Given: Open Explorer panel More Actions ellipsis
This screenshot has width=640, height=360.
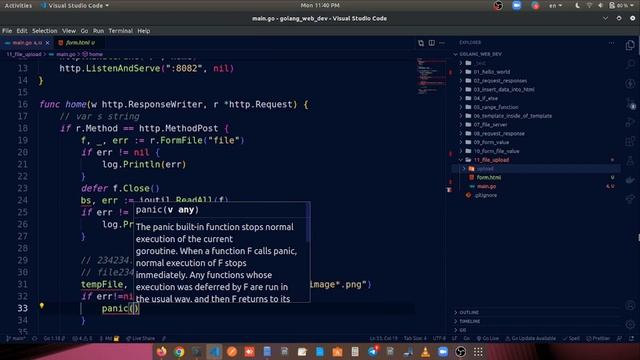Looking at the screenshot, I should point(611,42).
